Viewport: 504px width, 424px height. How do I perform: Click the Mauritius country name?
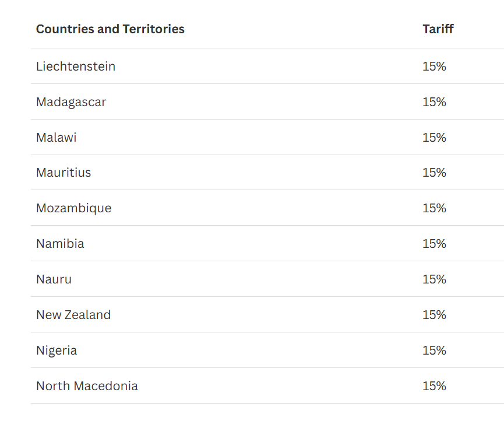(x=64, y=173)
